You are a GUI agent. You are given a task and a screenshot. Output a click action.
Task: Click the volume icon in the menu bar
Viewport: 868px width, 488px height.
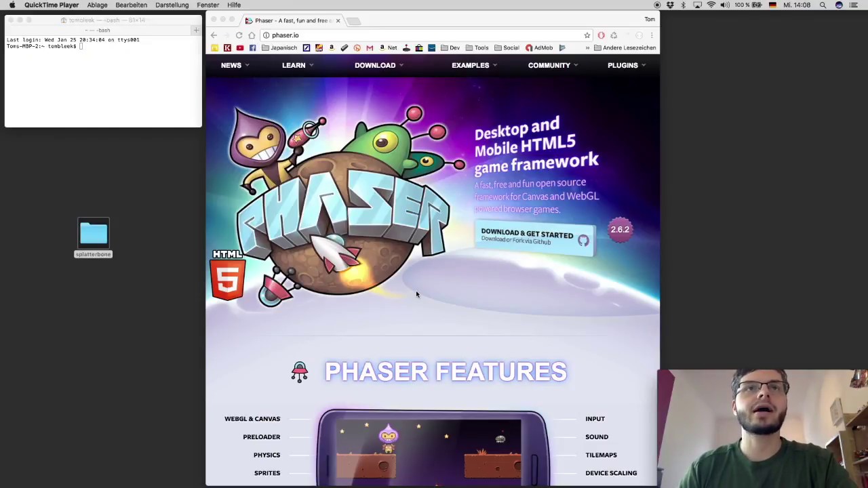[725, 5]
